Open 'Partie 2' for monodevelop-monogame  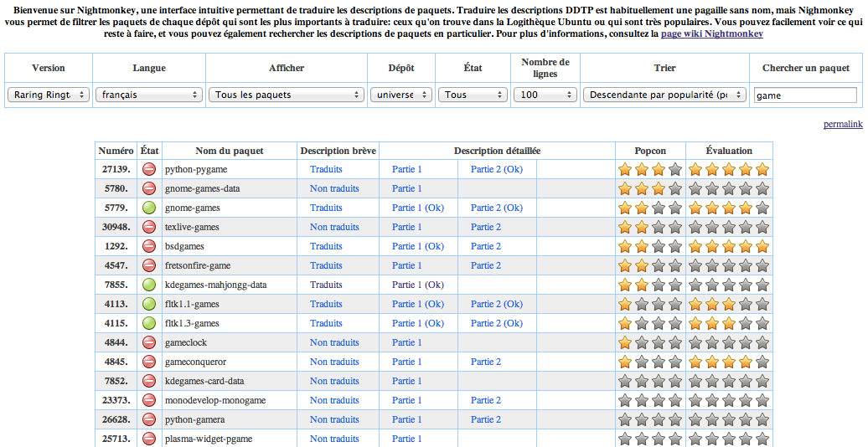pyautogui.click(x=486, y=400)
